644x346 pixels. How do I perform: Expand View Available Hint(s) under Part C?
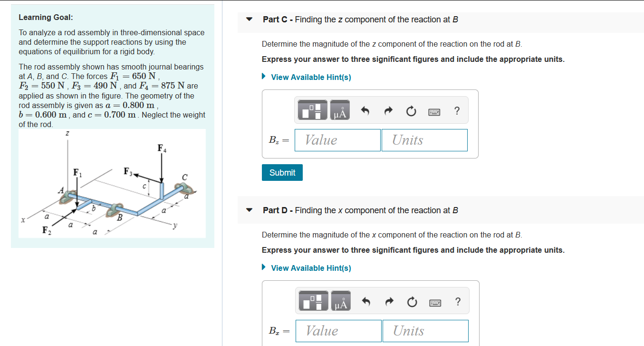tap(310, 77)
